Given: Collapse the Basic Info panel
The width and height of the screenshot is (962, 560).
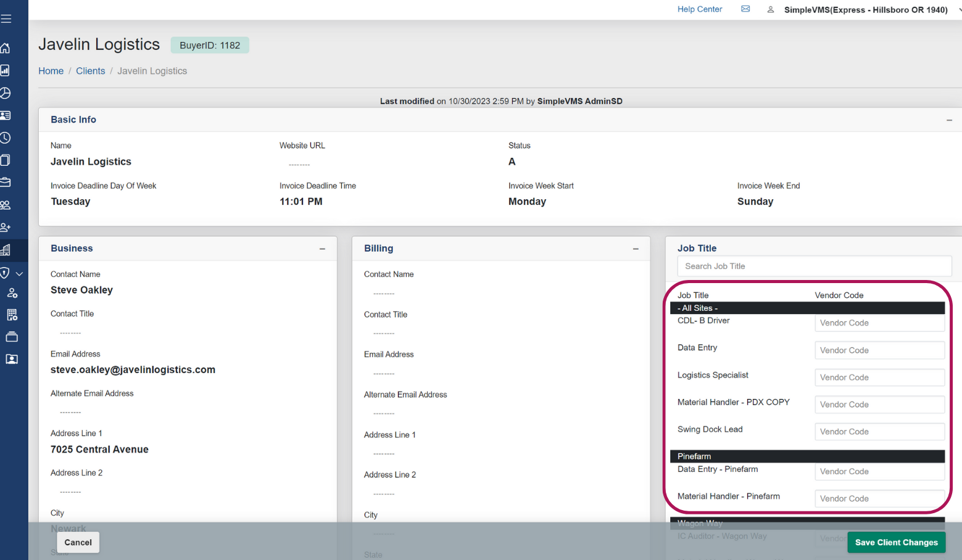Looking at the screenshot, I should click(x=949, y=120).
